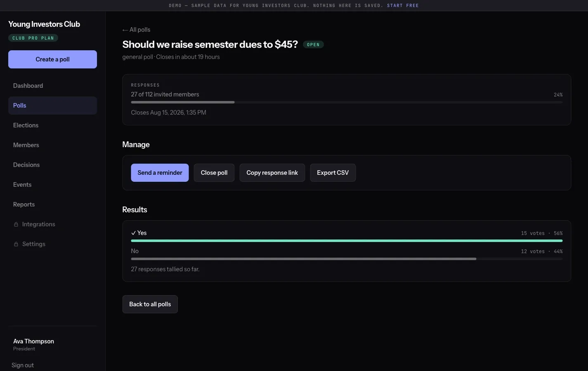Click the closing date 'Closes Aug 15, 2026, 1:35 PM'
This screenshot has height=371, width=588.
(168, 113)
